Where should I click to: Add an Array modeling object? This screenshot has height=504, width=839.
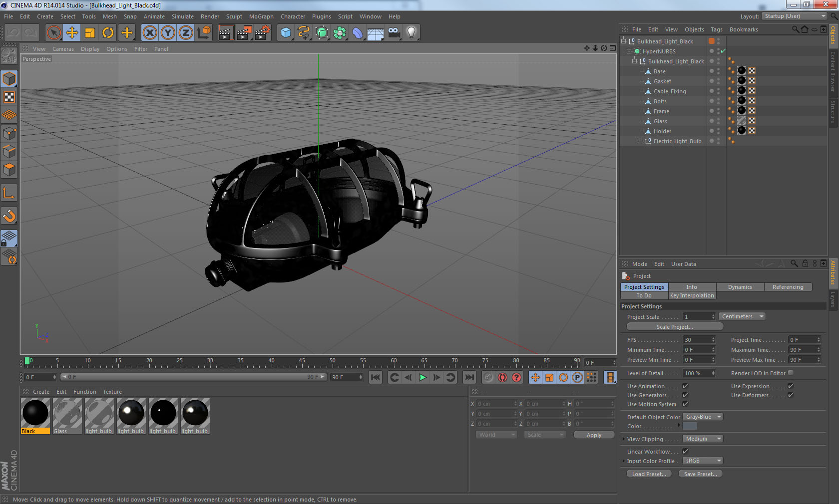tap(340, 33)
